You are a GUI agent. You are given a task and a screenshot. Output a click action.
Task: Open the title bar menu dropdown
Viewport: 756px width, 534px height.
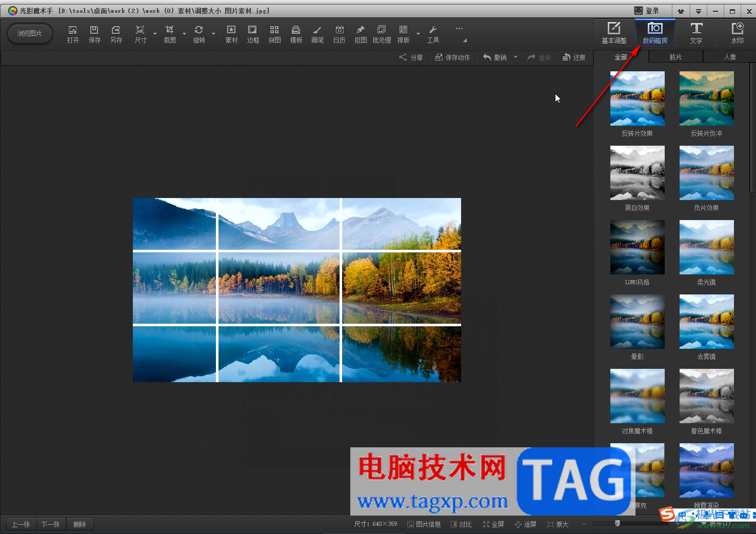698,11
